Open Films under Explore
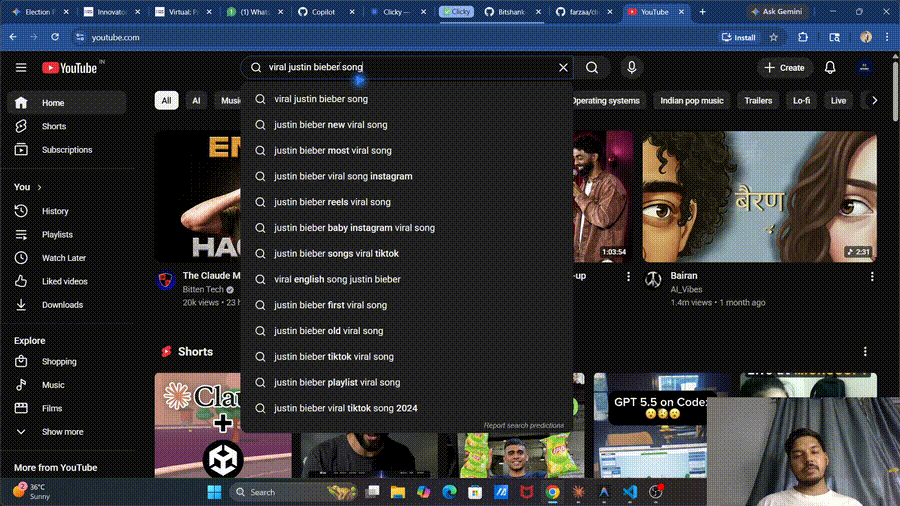The height and width of the screenshot is (506, 900). pyautogui.click(x=66, y=408)
